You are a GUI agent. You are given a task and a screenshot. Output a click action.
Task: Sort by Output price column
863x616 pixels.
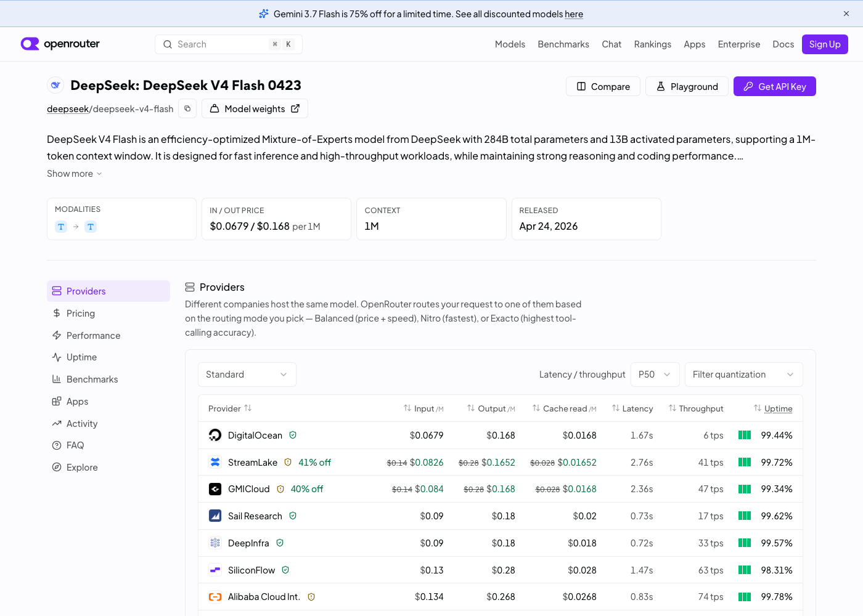tap(491, 408)
